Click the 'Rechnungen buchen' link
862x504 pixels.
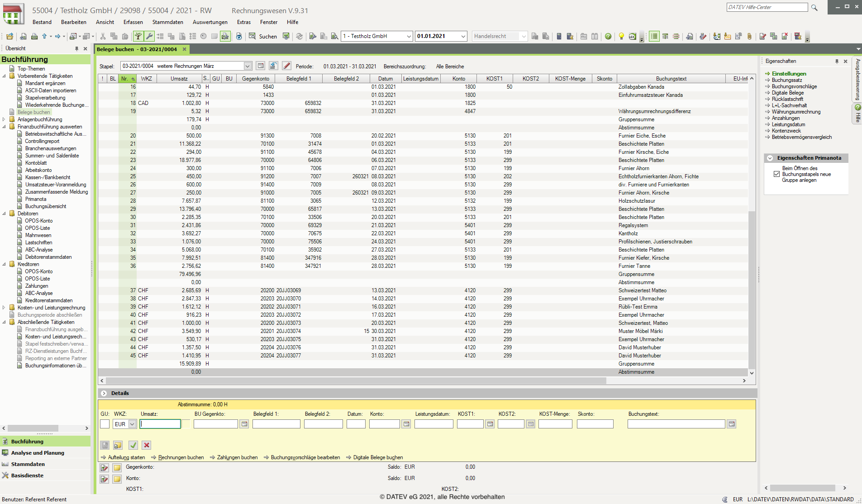[181, 457]
